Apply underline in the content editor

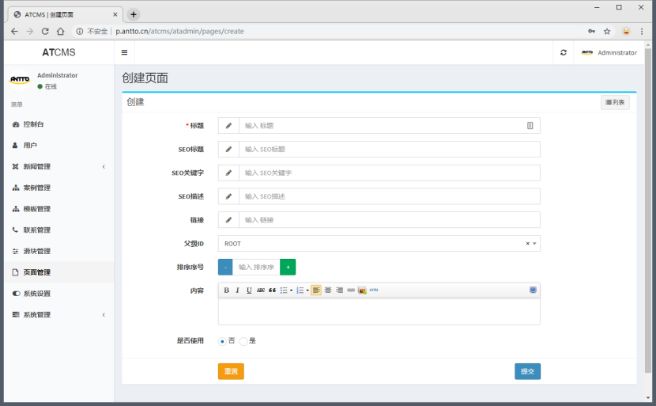coord(248,290)
